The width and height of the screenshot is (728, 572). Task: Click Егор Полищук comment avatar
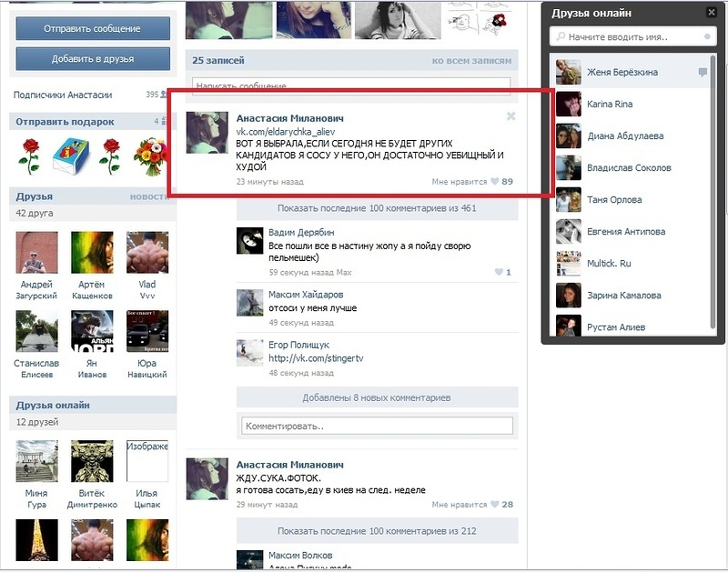249,353
